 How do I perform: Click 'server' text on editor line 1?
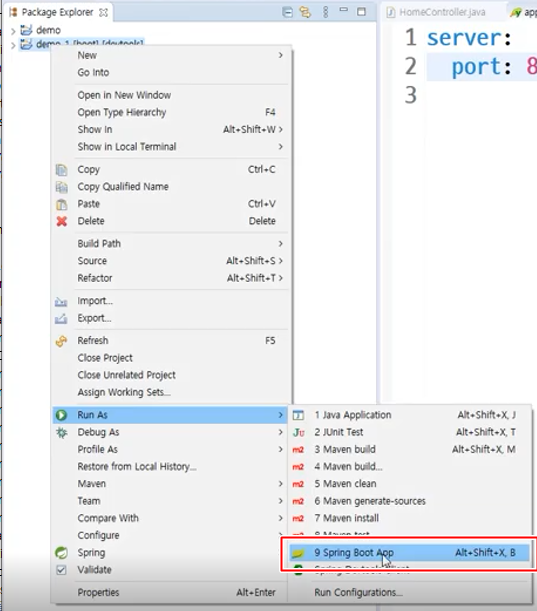464,38
